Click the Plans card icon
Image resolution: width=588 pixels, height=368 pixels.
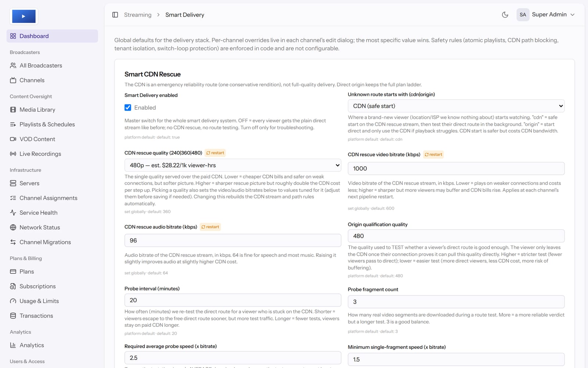tap(13, 272)
